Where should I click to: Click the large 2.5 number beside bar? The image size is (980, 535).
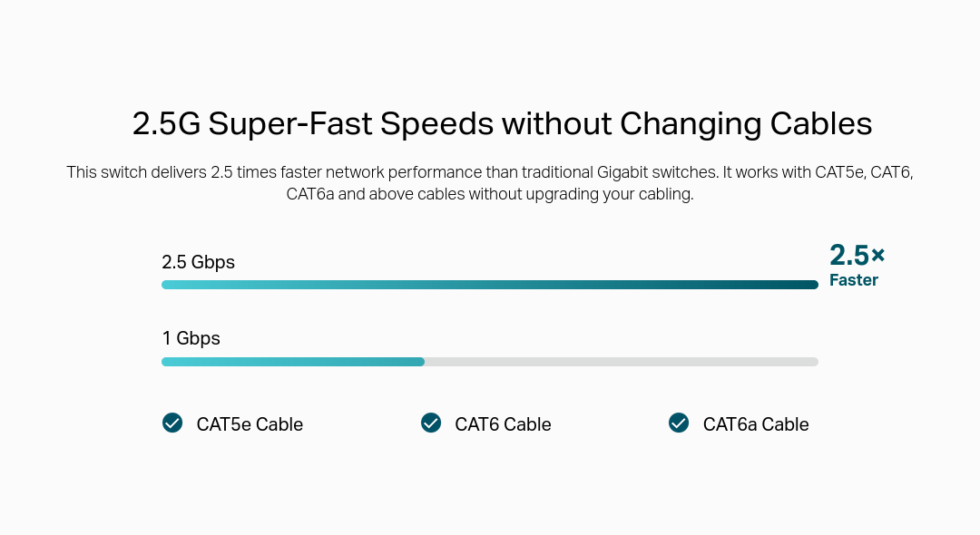tap(848, 255)
